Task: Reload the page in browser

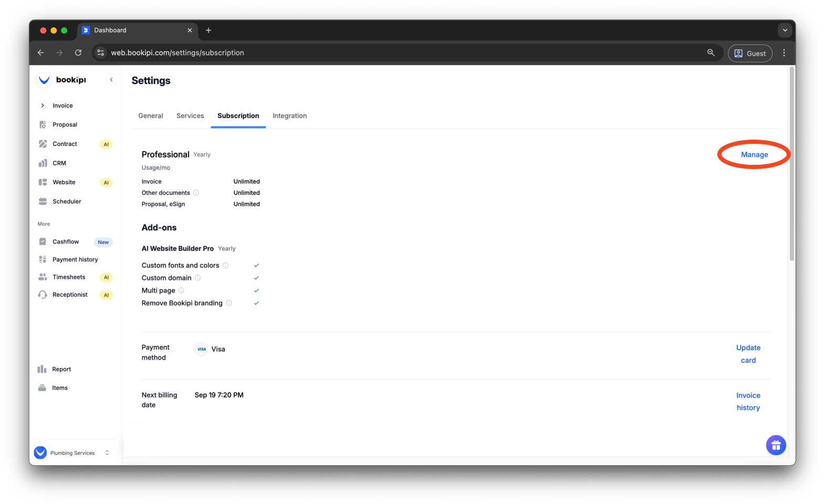Action: 78,52
